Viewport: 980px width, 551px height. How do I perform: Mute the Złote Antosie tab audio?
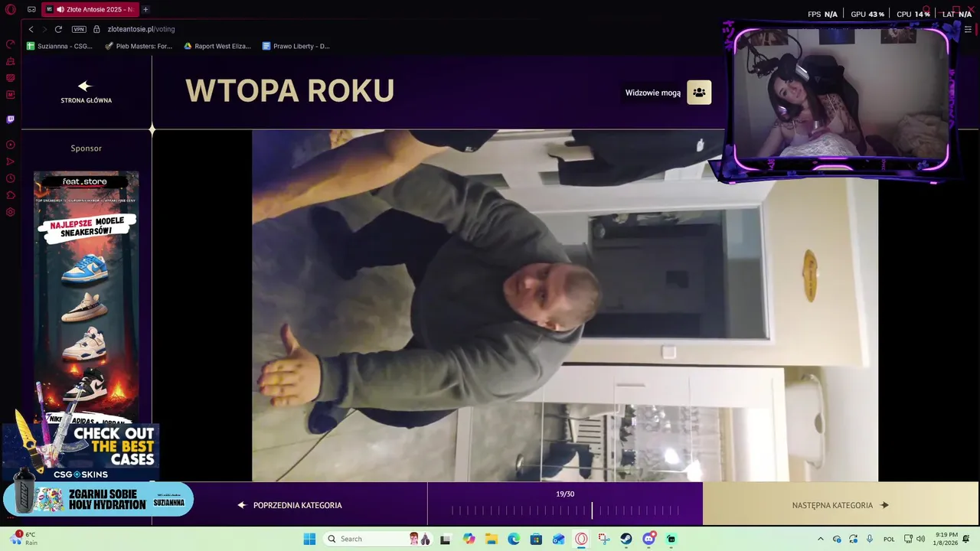point(60,9)
